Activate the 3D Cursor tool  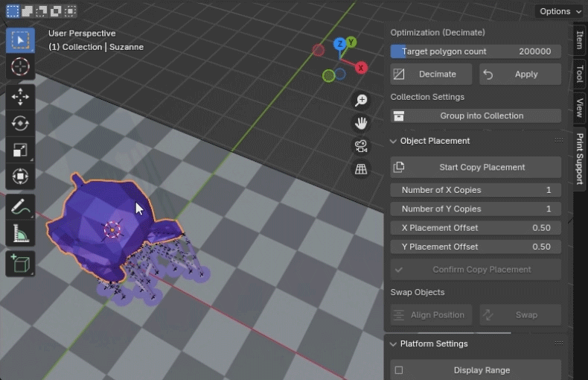pyautogui.click(x=20, y=67)
